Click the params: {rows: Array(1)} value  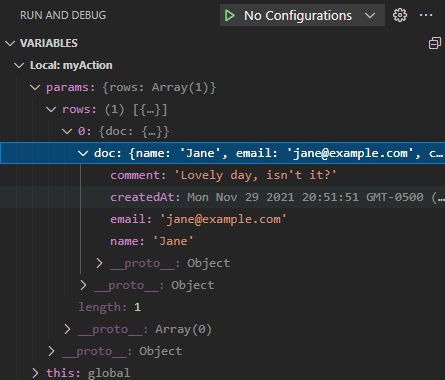(159, 88)
